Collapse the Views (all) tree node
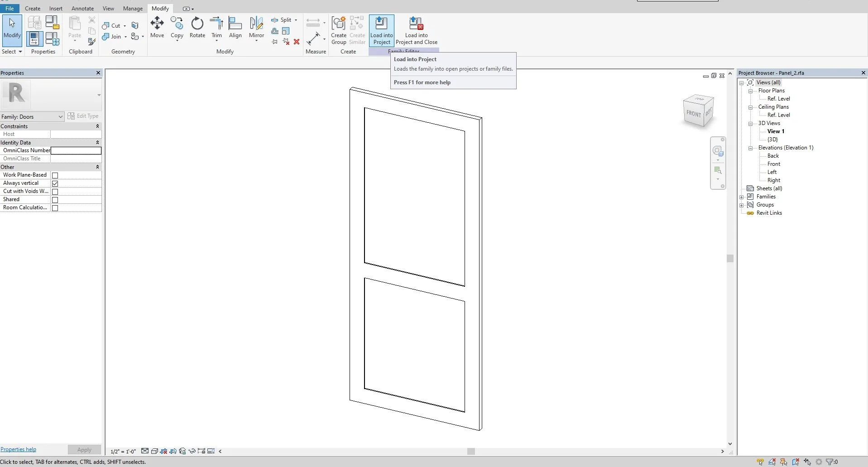This screenshot has height=467, width=868. tap(742, 82)
